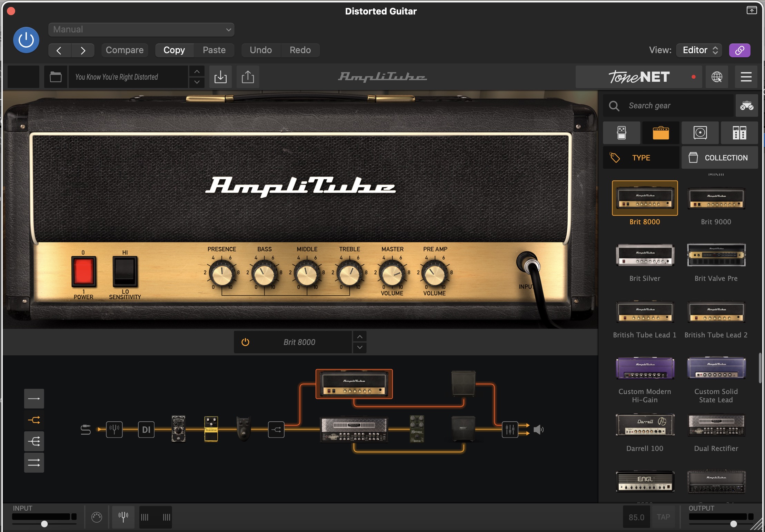Viewport: 765px width, 532px height.
Task: Click the save preset download icon
Action: [220, 77]
